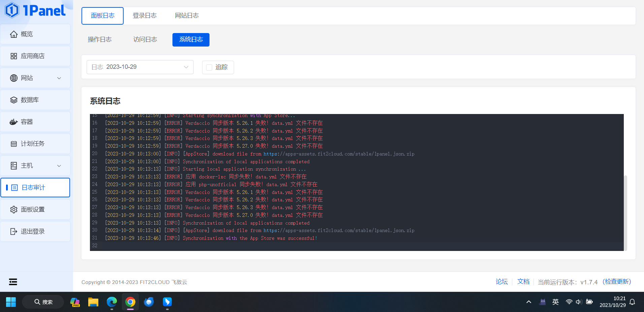
Task: Switch to the 网站日志 tab
Action: tap(187, 16)
